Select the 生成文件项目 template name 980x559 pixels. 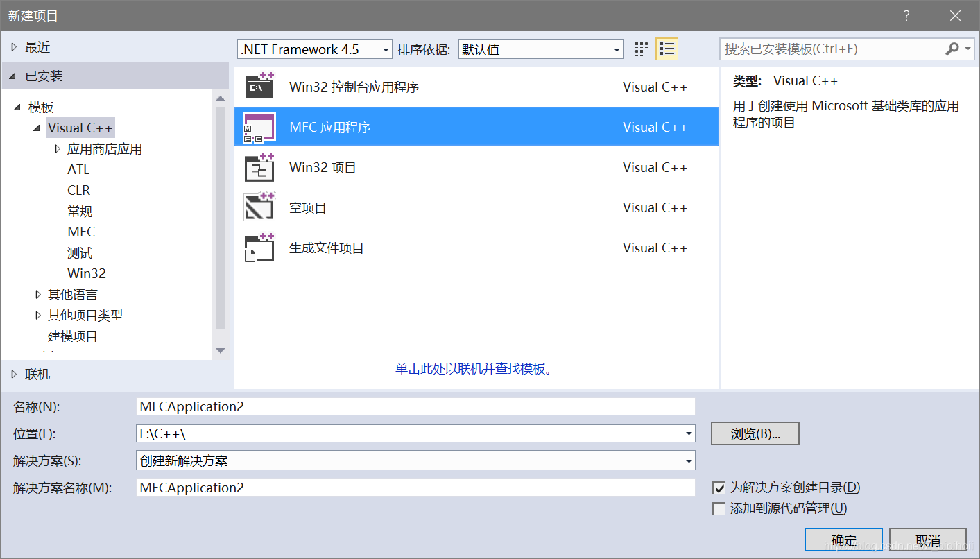(x=327, y=248)
